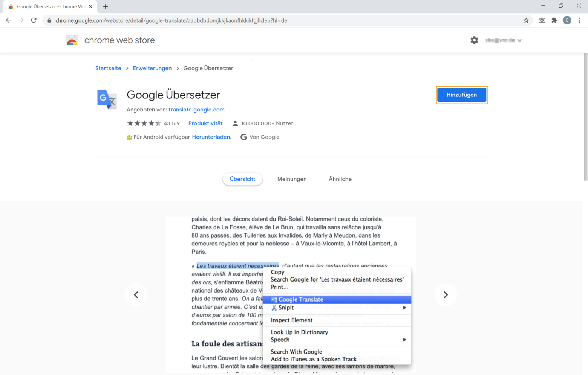Click the address bar URL
Screen dimensions: 588x375
(x=171, y=20)
